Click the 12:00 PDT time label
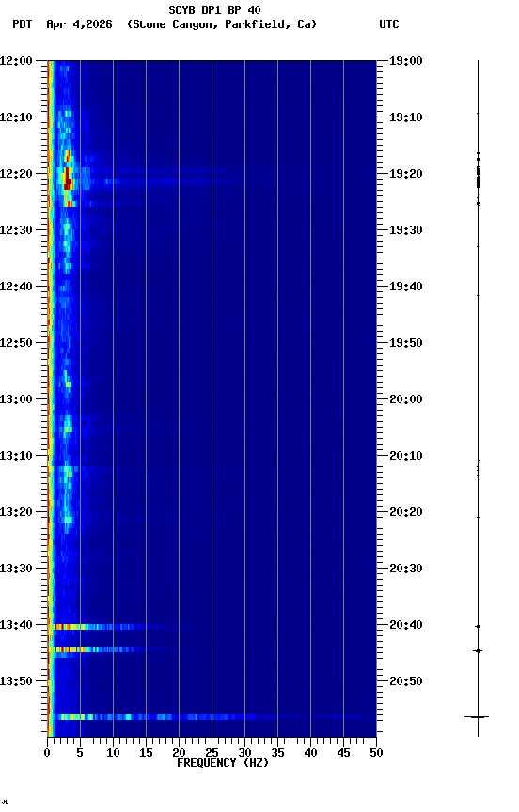This screenshot has height=812, width=519. click(x=16, y=60)
